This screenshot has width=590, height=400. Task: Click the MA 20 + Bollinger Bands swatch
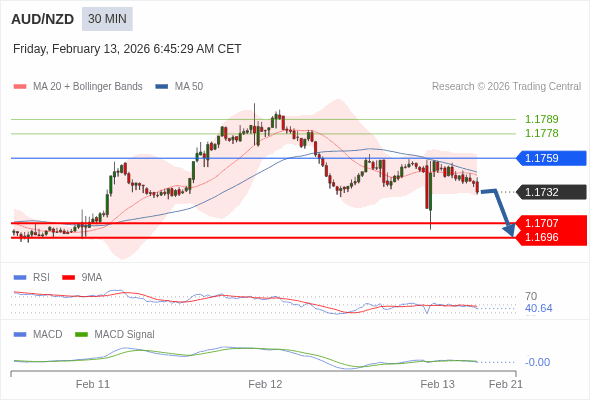coord(20,87)
